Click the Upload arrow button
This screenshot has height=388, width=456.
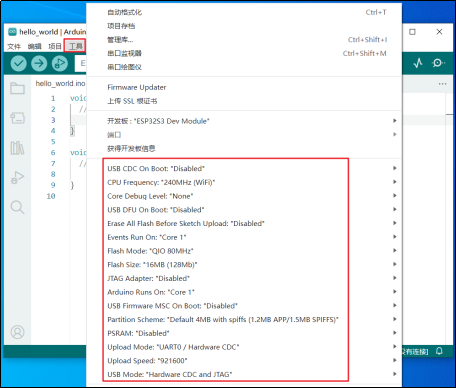[x=39, y=63]
